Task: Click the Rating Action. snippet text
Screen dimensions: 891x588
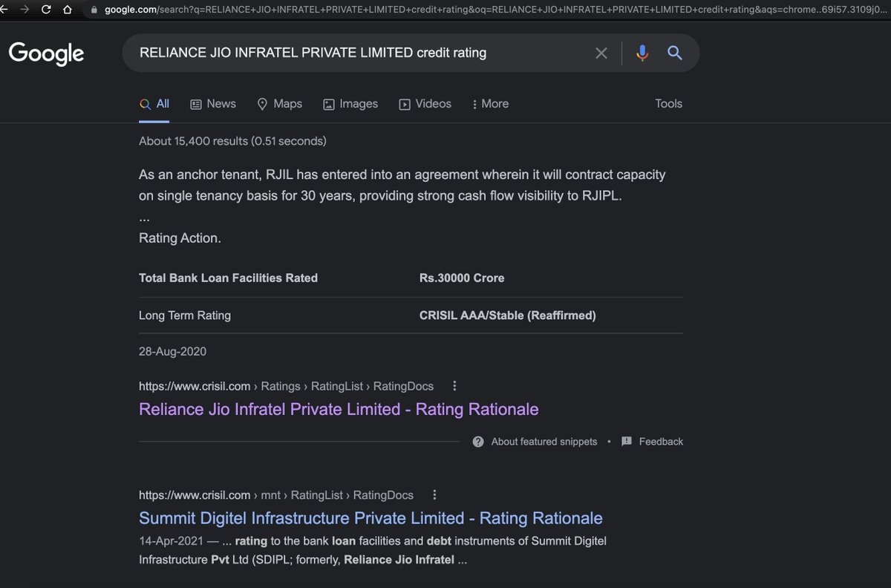Action: tap(180, 238)
